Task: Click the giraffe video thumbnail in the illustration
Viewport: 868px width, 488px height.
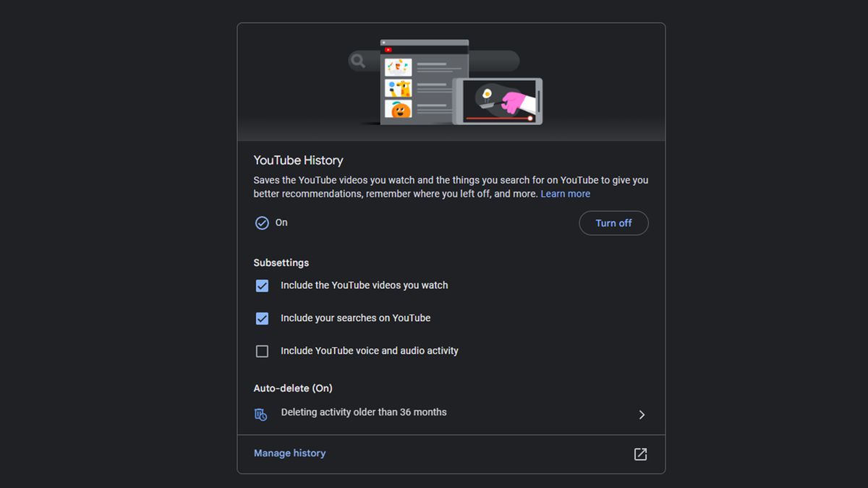Action: (x=398, y=88)
